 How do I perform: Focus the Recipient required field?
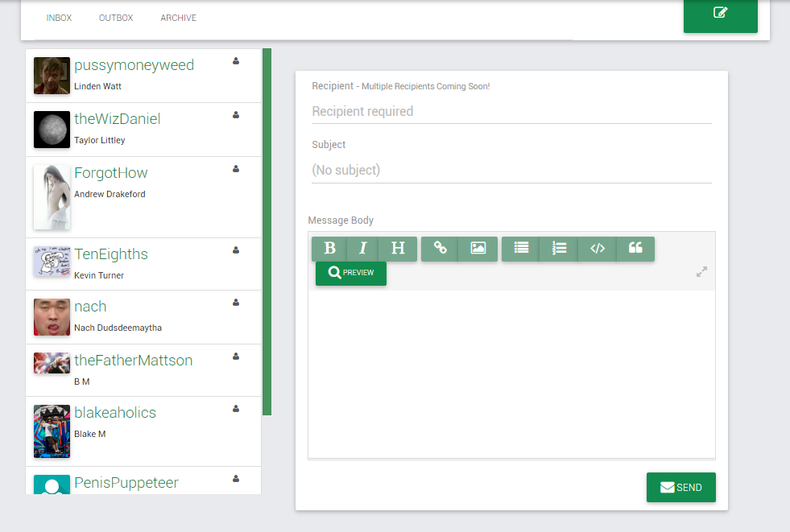click(x=511, y=111)
